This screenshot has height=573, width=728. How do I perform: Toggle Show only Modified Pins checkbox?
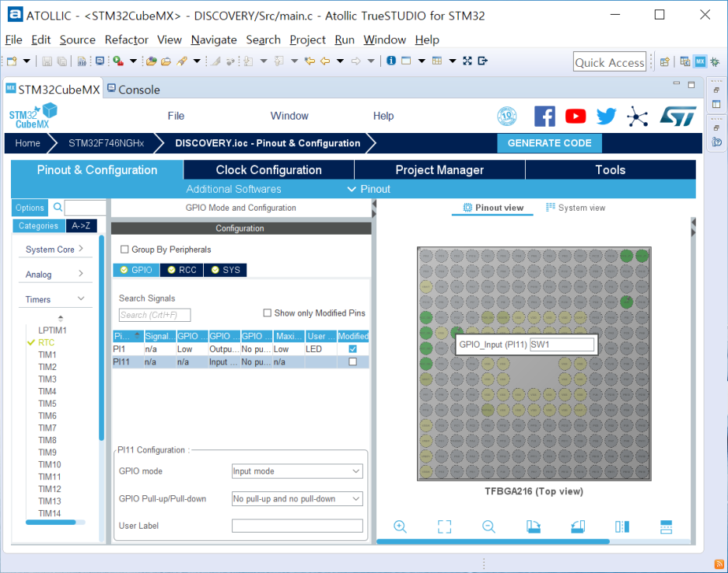[x=267, y=313]
